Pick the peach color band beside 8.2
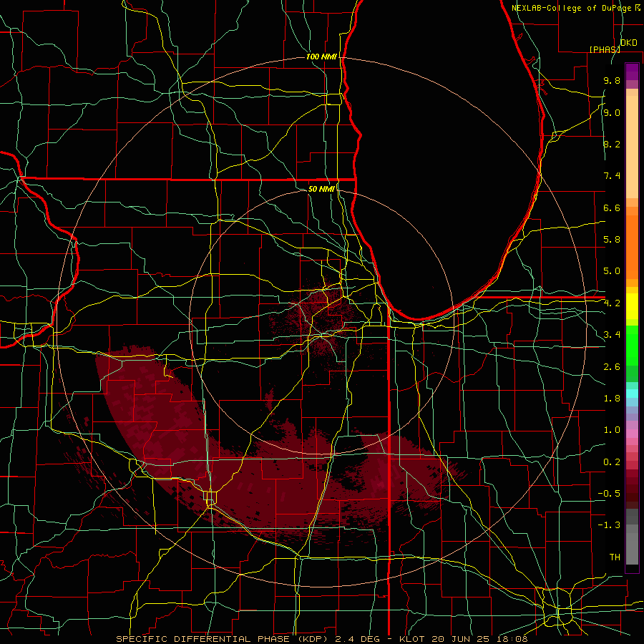This screenshot has height=644, width=644. point(632,147)
